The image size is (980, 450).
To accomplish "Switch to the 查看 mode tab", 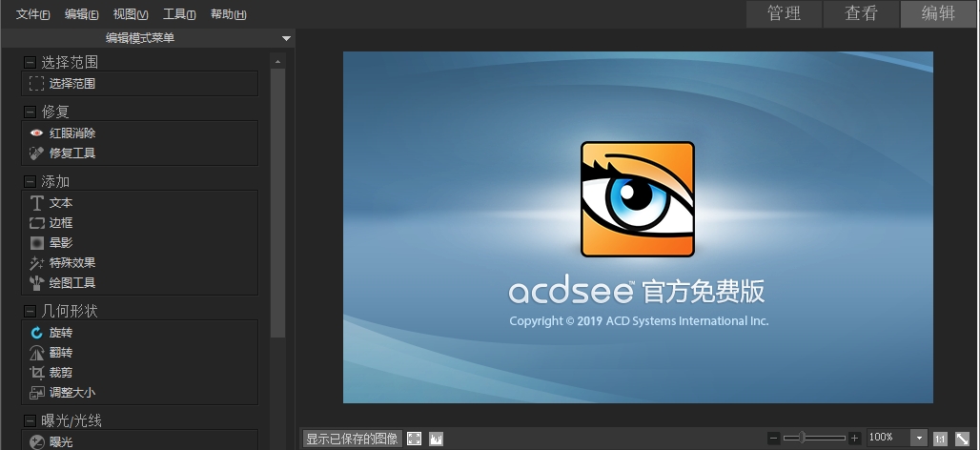I will coord(861,13).
